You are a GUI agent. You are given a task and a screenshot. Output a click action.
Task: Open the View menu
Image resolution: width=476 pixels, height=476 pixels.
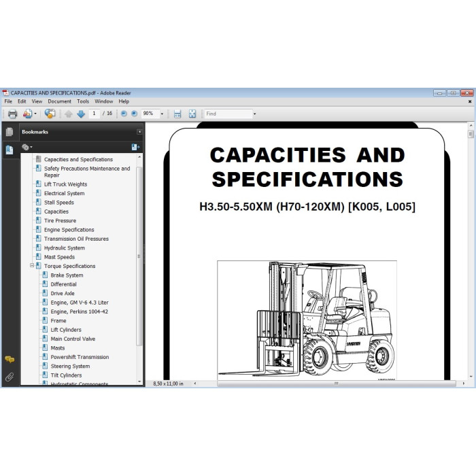point(37,101)
